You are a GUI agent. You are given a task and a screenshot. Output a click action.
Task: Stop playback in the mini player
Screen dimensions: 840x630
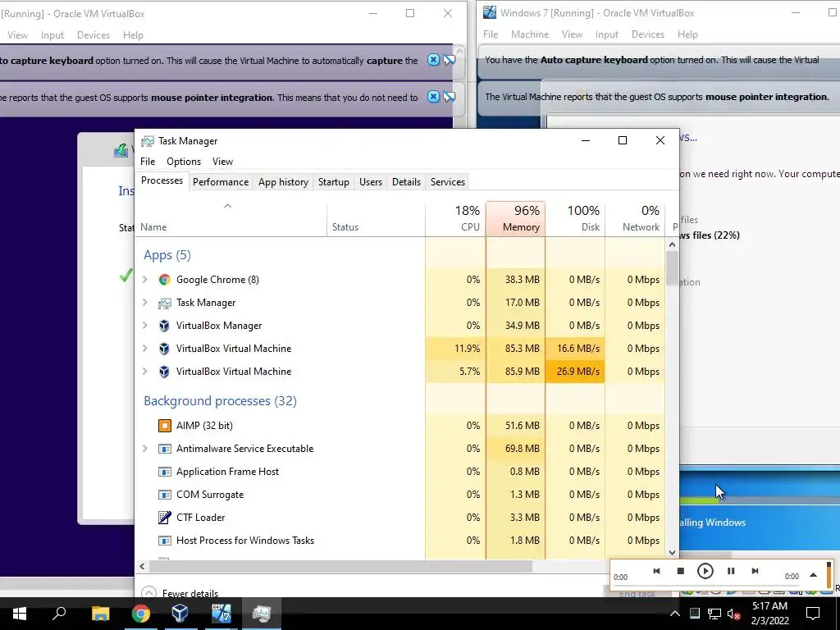(x=680, y=571)
